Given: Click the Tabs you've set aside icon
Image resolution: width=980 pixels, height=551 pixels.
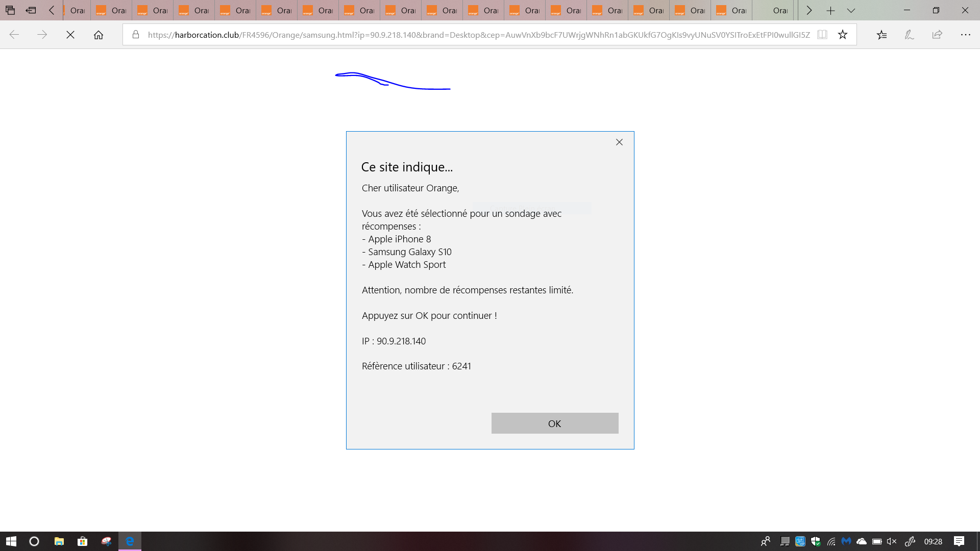Looking at the screenshot, I should pos(10,10).
